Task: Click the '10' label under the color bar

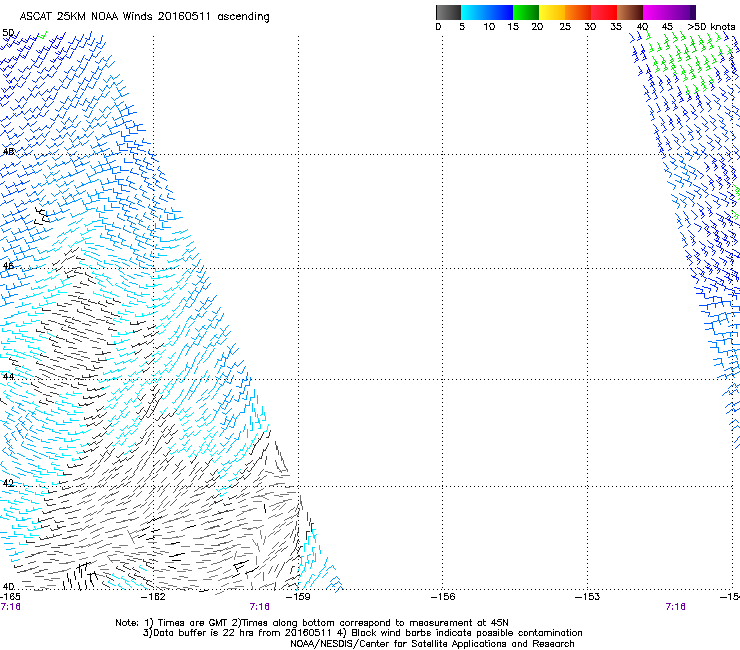Action: click(x=489, y=27)
